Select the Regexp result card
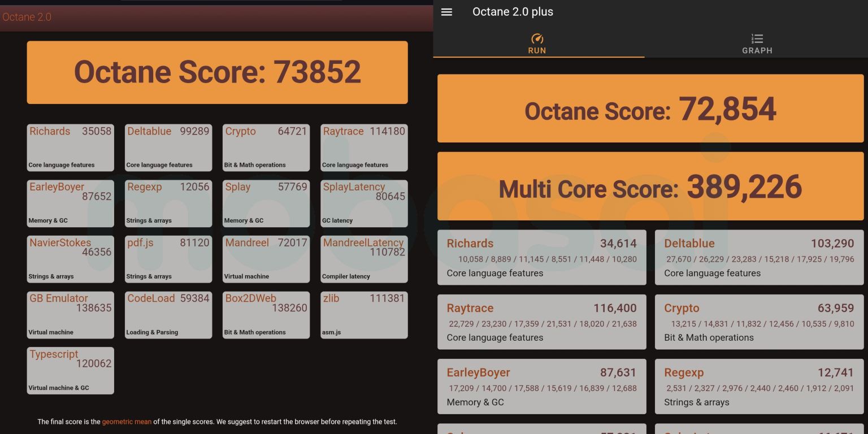This screenshot has width=868, height=434. point(758,387)
